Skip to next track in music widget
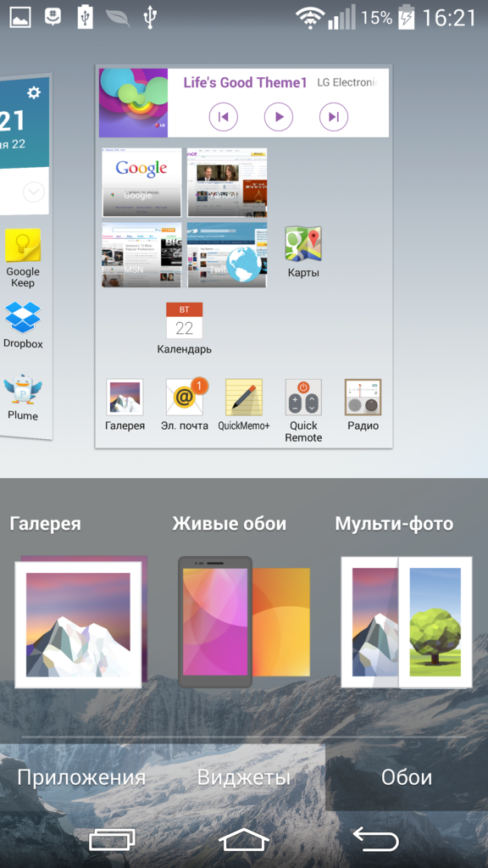 tap(334, 117)
